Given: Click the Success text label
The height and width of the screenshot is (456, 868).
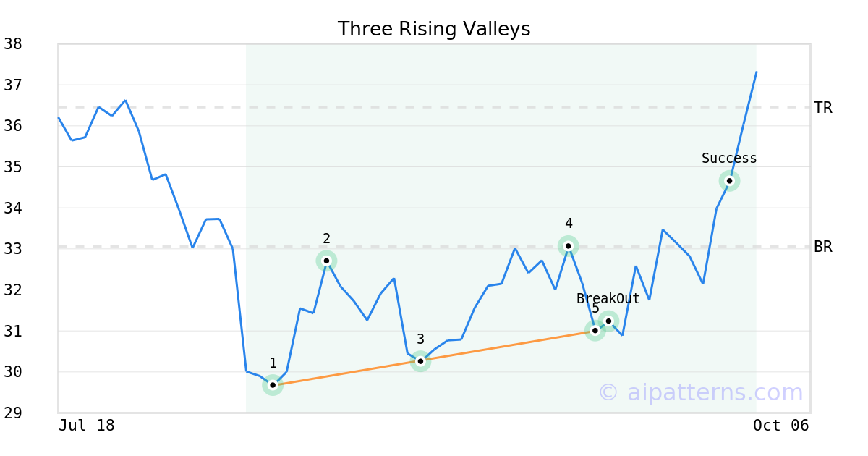Looking at the screenshot, I should click(x=729, y=159).
